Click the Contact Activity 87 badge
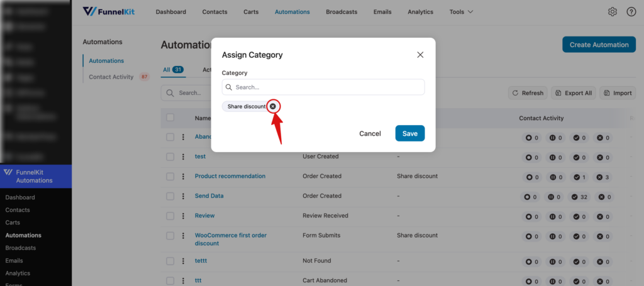Viewport: 644px width, 286px height. pos(144,77)
